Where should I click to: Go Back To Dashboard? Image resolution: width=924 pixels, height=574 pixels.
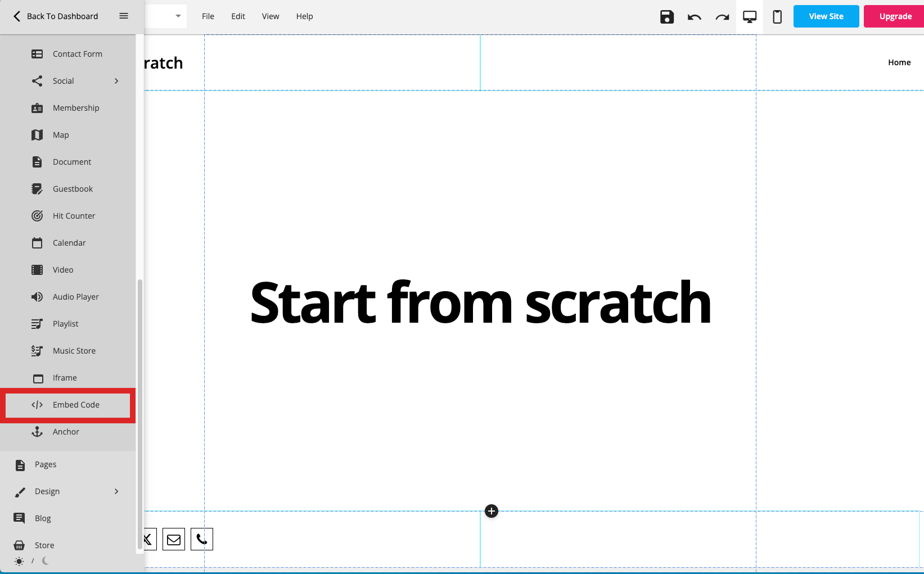[56, 16]
